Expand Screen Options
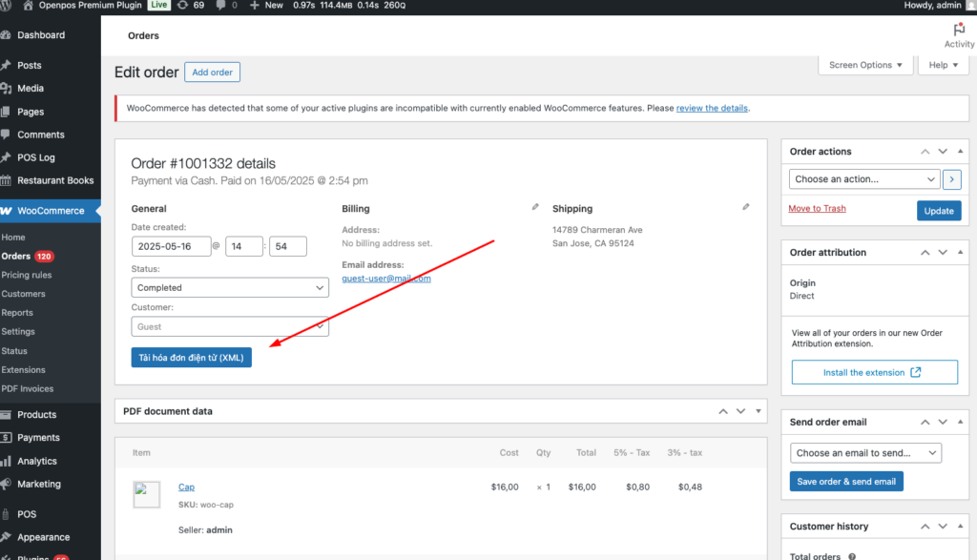Image resolution: width=977 pixels, height=560 pixels. [865, 65]
